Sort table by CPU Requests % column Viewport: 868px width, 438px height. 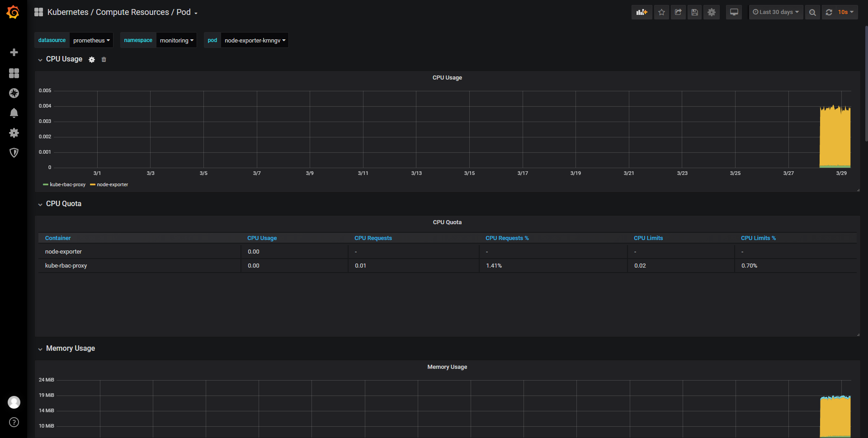pyautogui.click(x=507, y=238)
